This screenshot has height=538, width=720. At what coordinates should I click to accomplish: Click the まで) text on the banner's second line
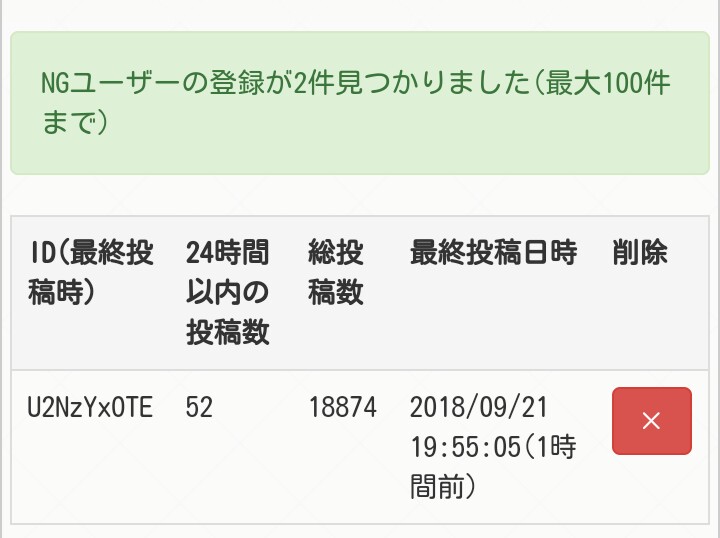(x=75, y=123)
